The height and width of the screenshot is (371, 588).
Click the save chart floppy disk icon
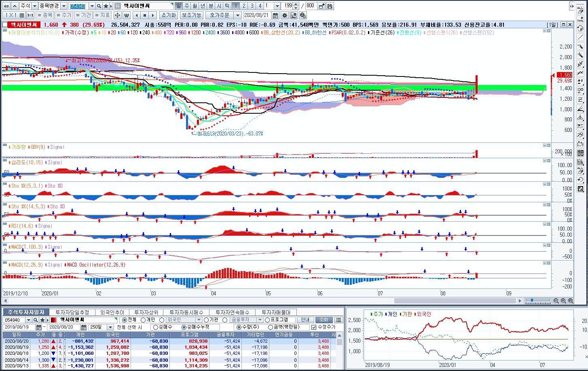[330, 6]
